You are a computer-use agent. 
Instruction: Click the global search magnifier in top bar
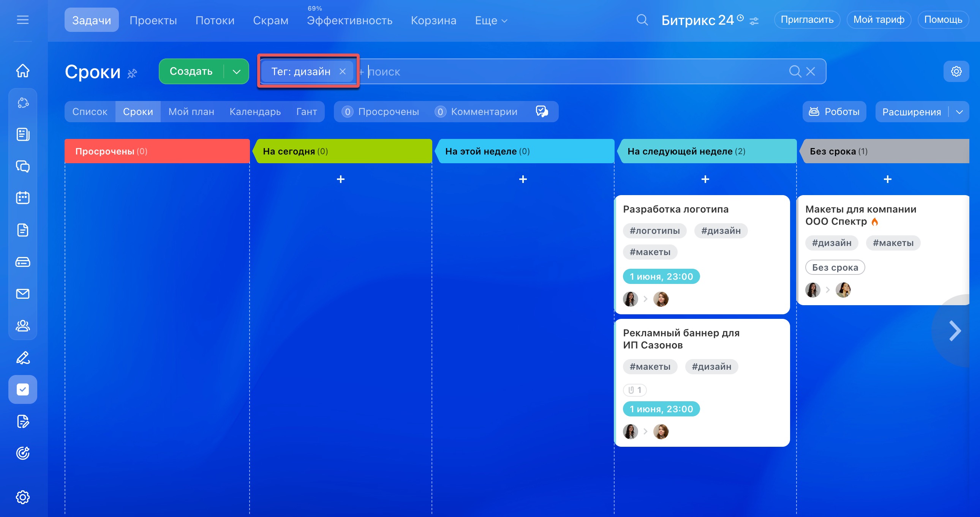642,20
